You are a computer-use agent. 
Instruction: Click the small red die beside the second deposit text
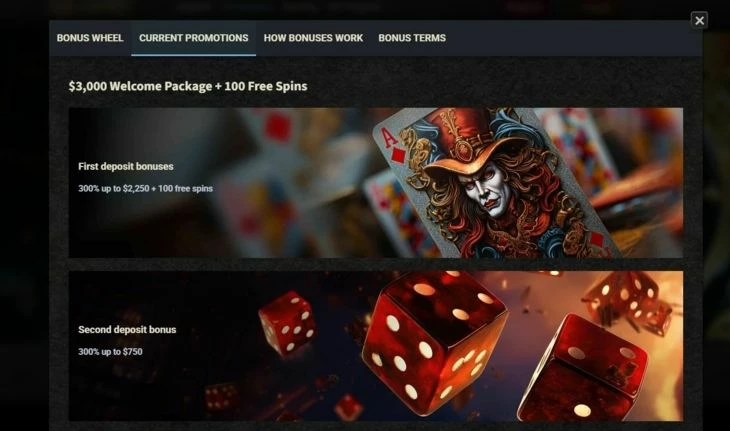pyautogui.click(x=287, y=323)
